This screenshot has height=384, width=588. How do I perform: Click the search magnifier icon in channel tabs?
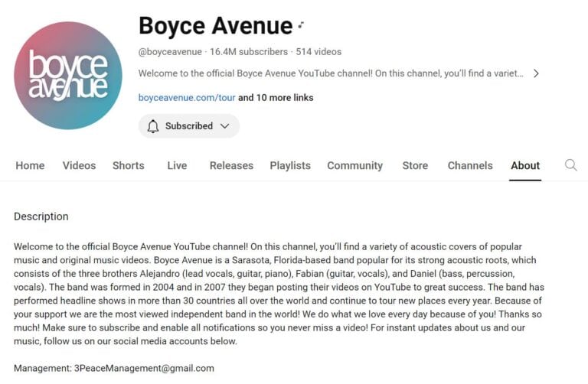coord(570,165)
